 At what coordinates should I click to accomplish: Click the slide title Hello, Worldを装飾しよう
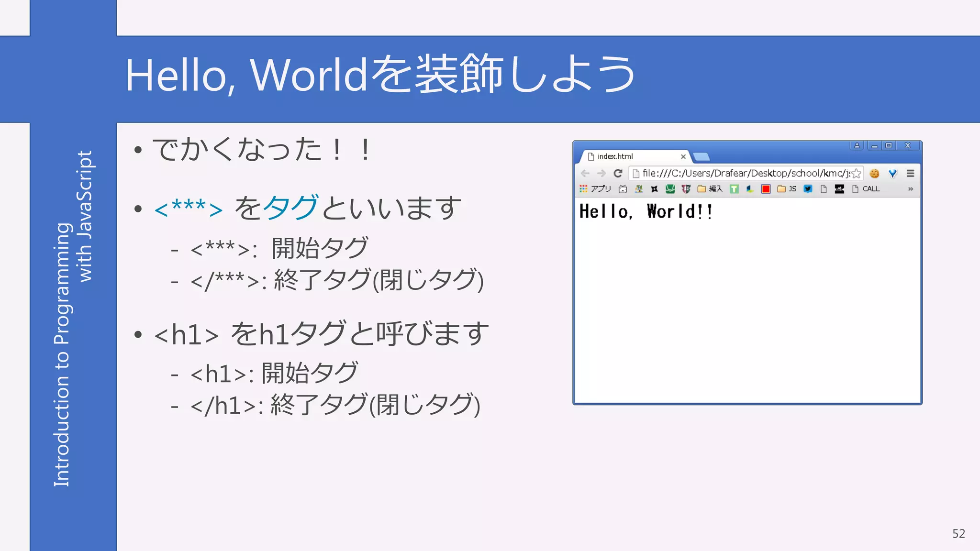pos(380,75)
